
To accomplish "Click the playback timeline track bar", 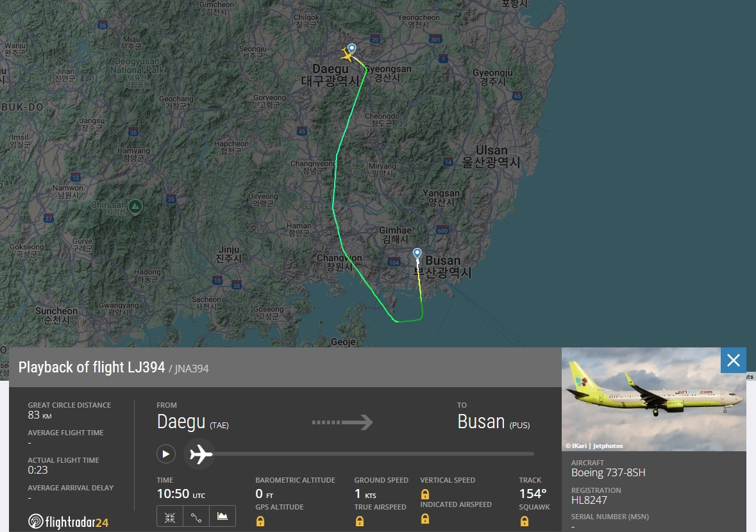I will click(374, 454).
